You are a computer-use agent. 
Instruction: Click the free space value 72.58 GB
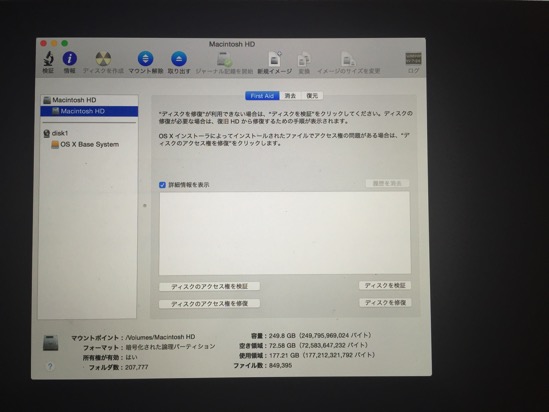(282, 345)
